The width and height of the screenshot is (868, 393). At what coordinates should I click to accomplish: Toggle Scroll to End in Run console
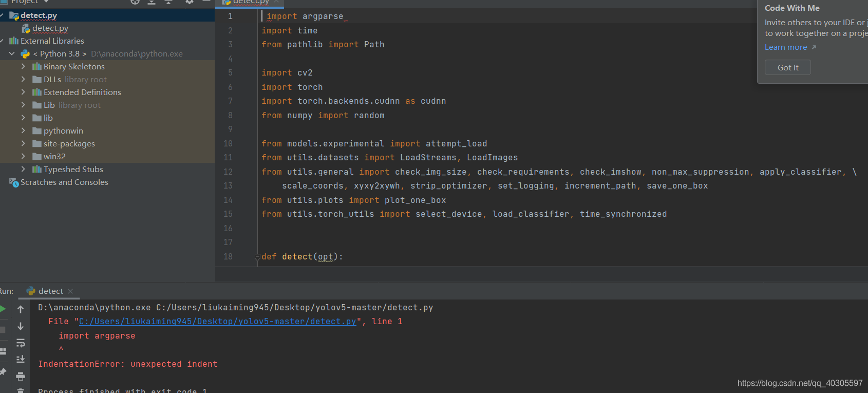point(21,360)
